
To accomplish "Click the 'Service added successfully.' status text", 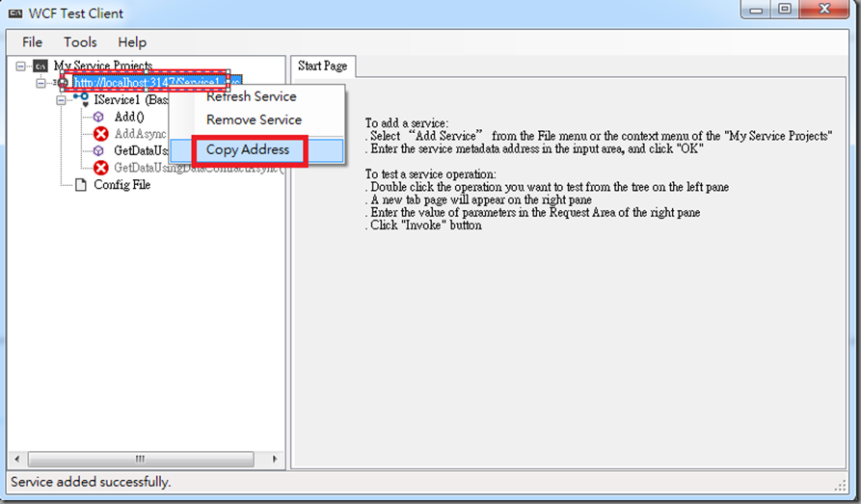I will click(91, 482).
